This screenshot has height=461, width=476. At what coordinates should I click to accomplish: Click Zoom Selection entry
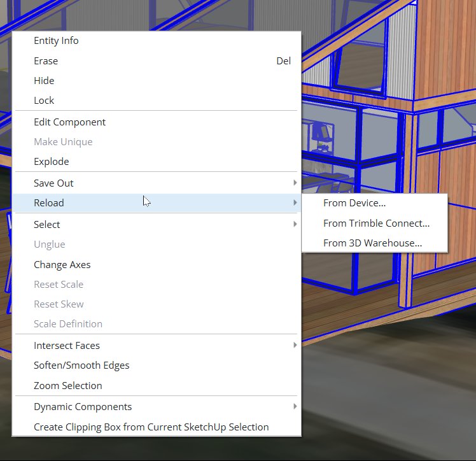tap(67, 386)
